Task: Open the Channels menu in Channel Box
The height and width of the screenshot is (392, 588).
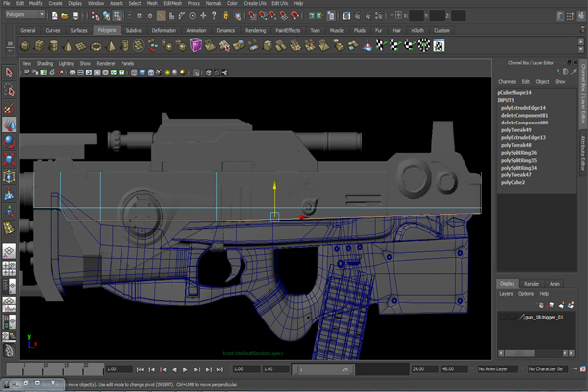Action: pos(507,81)
